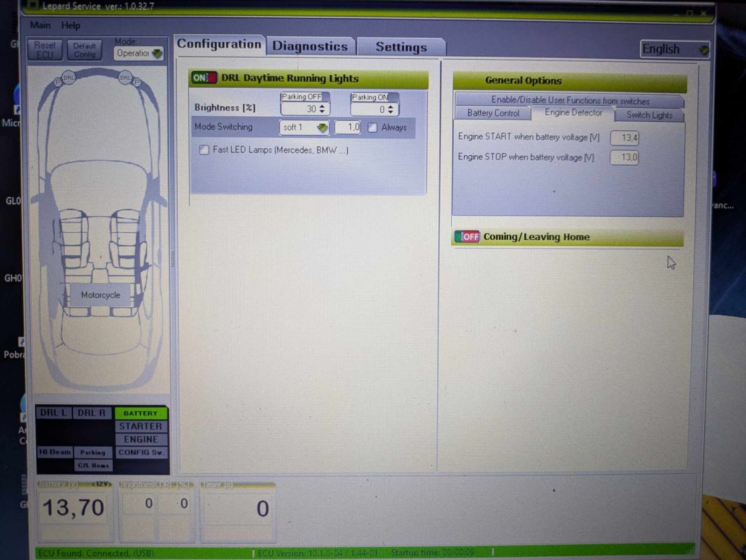Image resolution: width=746 pixels, height=560 pixels.
Task: Click the Default Config button
Action: (x=84, y=50)
